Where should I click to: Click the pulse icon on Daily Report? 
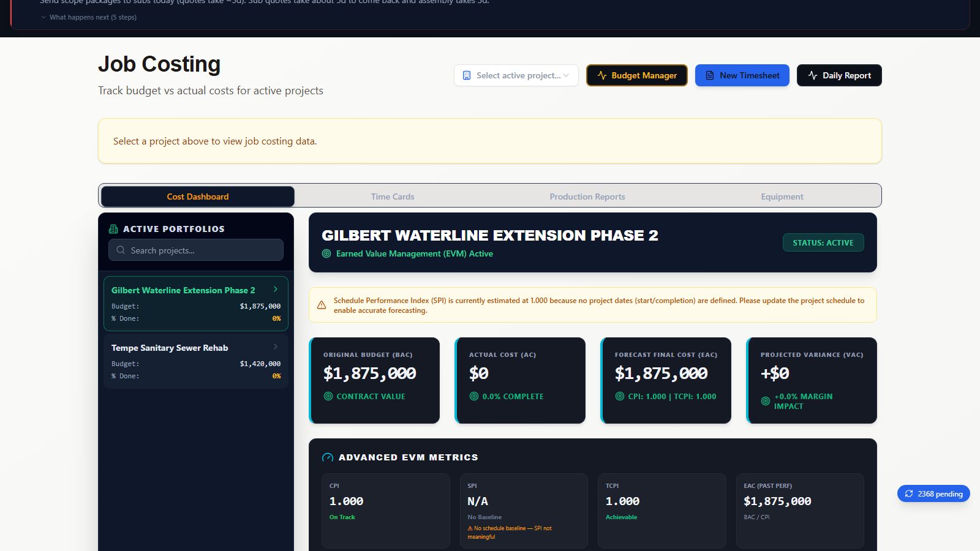point(813,75)
